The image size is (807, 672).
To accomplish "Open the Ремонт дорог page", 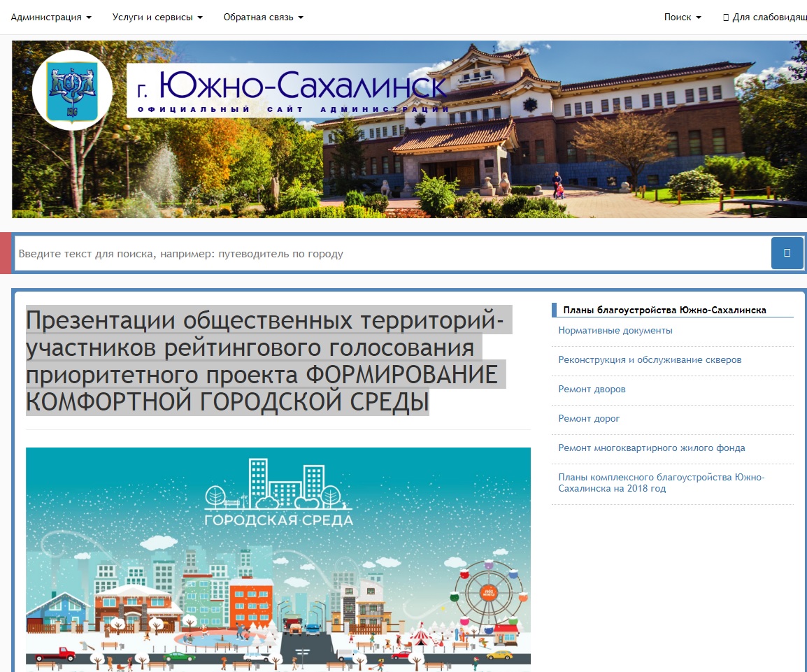I will pos(589,419).
